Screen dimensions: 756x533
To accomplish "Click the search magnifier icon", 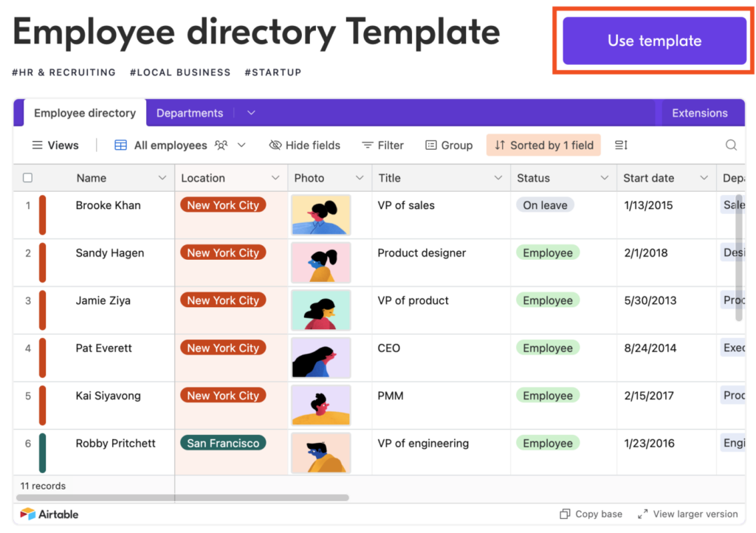I will (x=731, y=145).
